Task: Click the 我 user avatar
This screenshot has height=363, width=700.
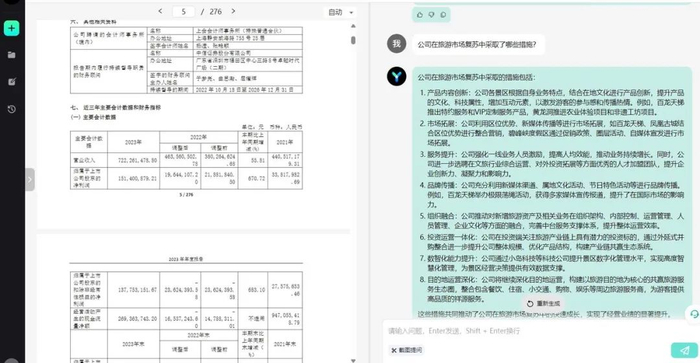Action: click(x=396, y=44)
